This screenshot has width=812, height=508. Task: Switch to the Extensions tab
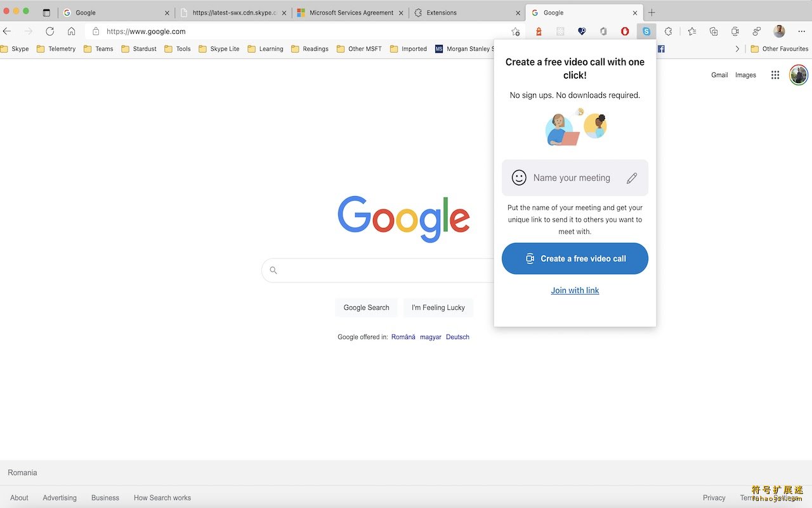point(467,13)
